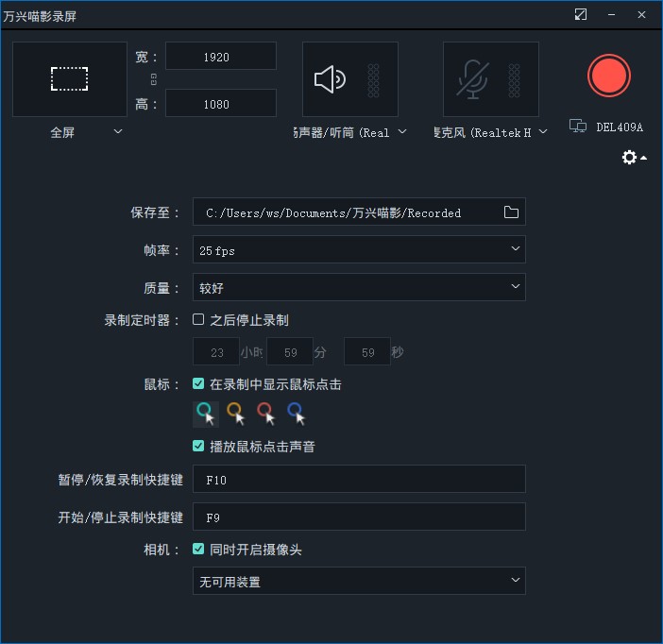Select the blue mouse click cursor
Image resolution: width=663 pixels, height=644 pixels.
point(296,414)
